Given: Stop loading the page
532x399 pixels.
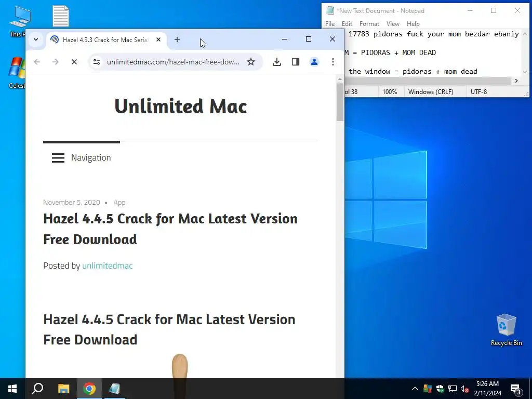Looking at the screenshot, I should [74, 62].
